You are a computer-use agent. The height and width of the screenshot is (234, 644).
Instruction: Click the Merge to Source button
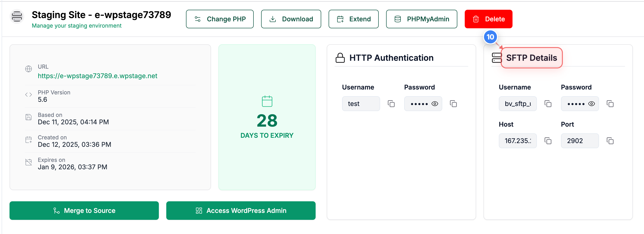pos(84,210)
